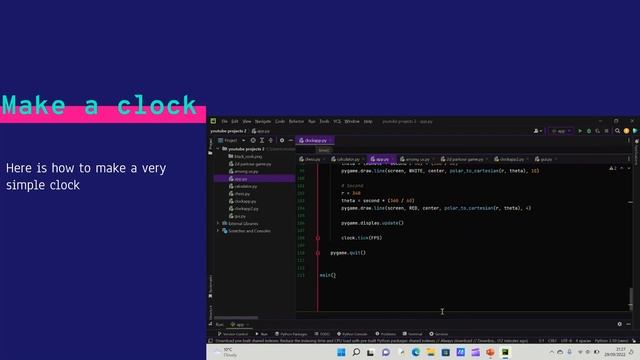Toggle breakpoint on the clock.tick line
Viewport: 640px width, 360px height.
click(318, 238)
